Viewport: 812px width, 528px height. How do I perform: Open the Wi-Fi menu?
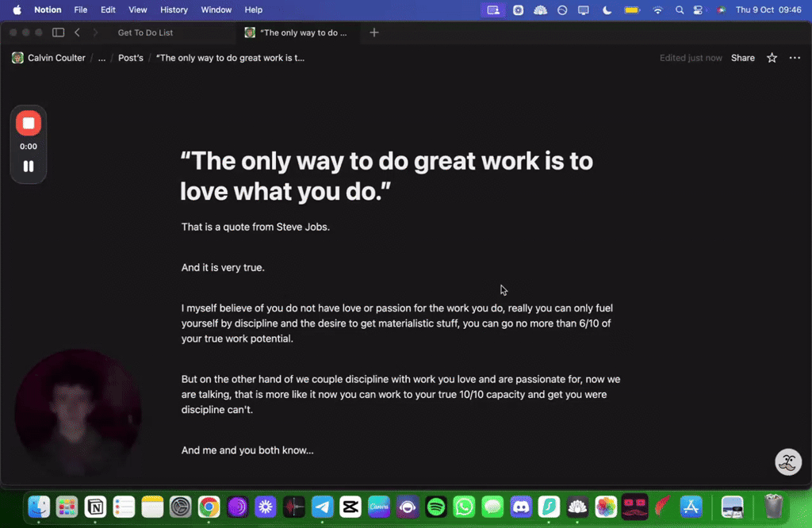pyautogui.click(x=657, y=10)
